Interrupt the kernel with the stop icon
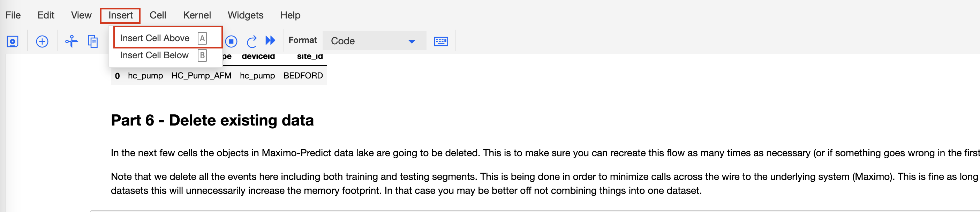Screen dimensions: 980x212 [231, 41]
